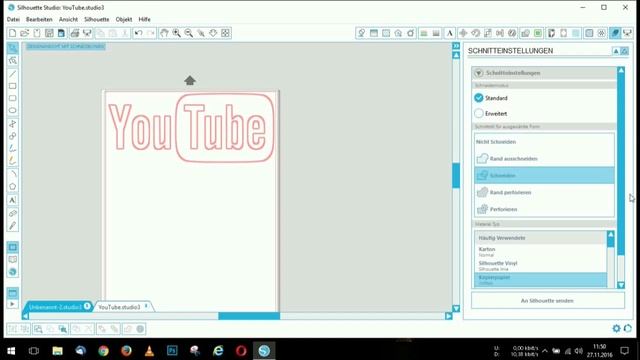
Task: Select the Eraser tool
Action: click(13, 213)
